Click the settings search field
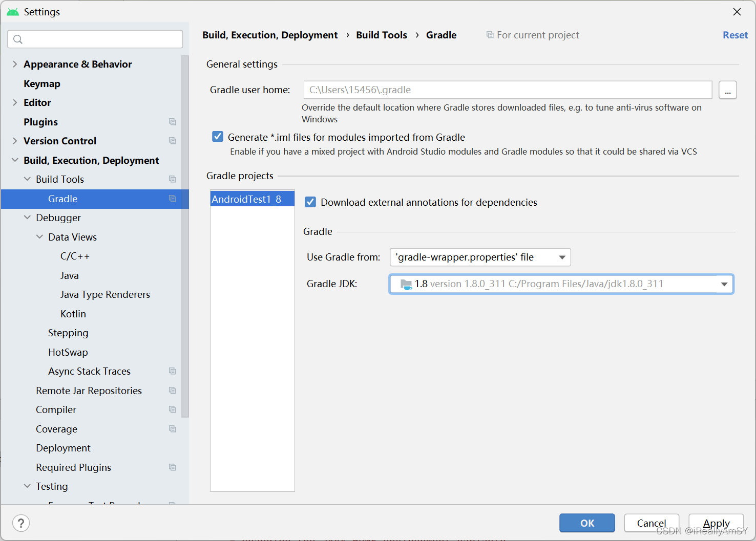This screenshot has height=541, width=756. (x=95, y=39)
